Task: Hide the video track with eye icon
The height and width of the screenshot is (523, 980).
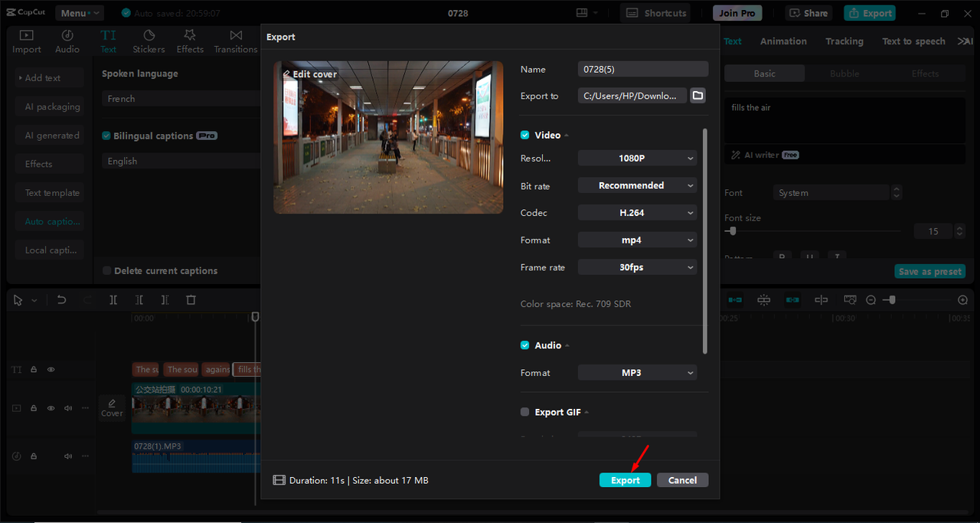Action: click(x=51, y=408)
